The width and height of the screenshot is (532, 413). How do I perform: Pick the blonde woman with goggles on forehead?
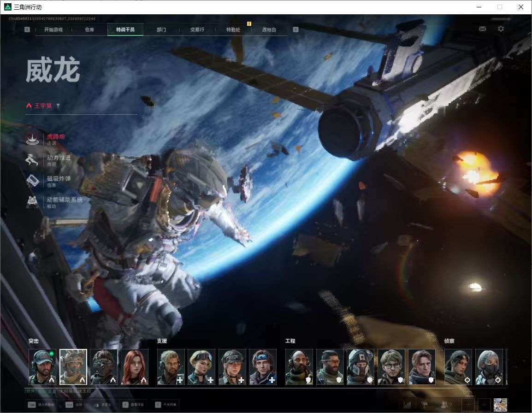(201, 367)
